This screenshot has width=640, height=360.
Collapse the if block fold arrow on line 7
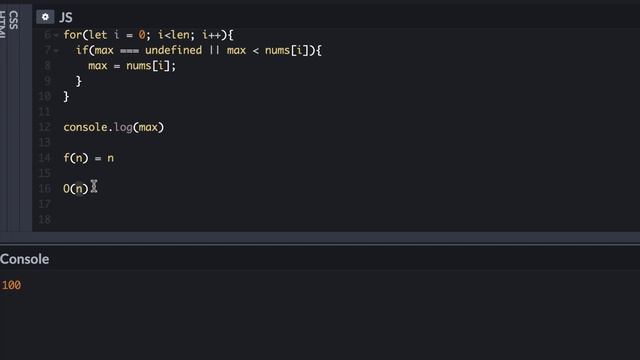(x=56, y=51)
